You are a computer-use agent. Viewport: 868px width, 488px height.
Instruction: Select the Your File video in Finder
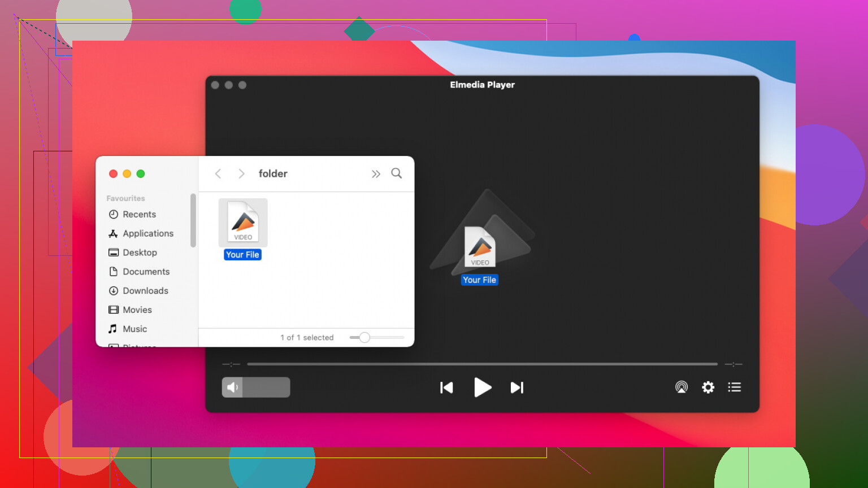[243, 223]
